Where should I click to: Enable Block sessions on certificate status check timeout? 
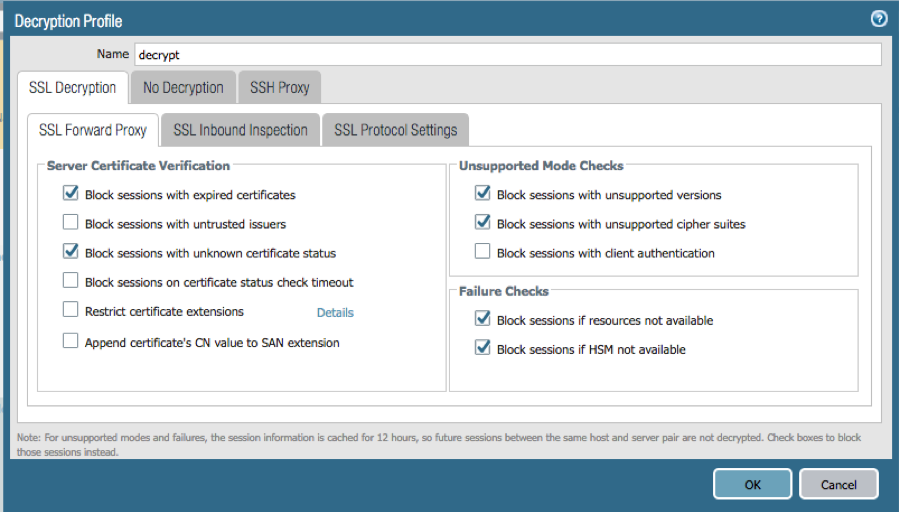click(70, 281)
